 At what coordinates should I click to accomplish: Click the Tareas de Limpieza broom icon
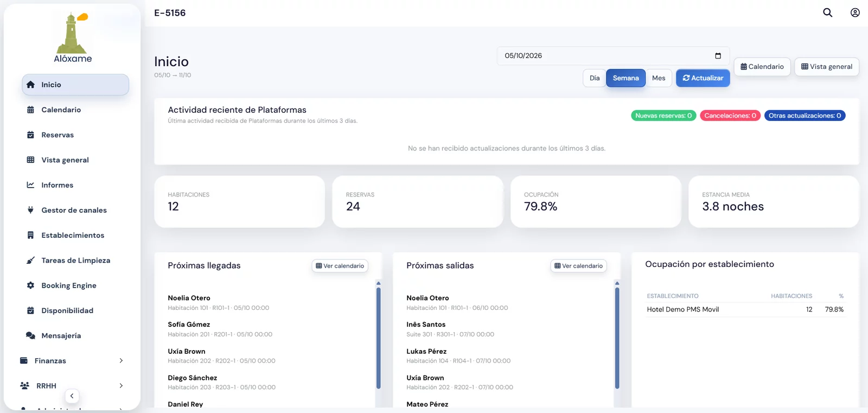coord(30,260)
